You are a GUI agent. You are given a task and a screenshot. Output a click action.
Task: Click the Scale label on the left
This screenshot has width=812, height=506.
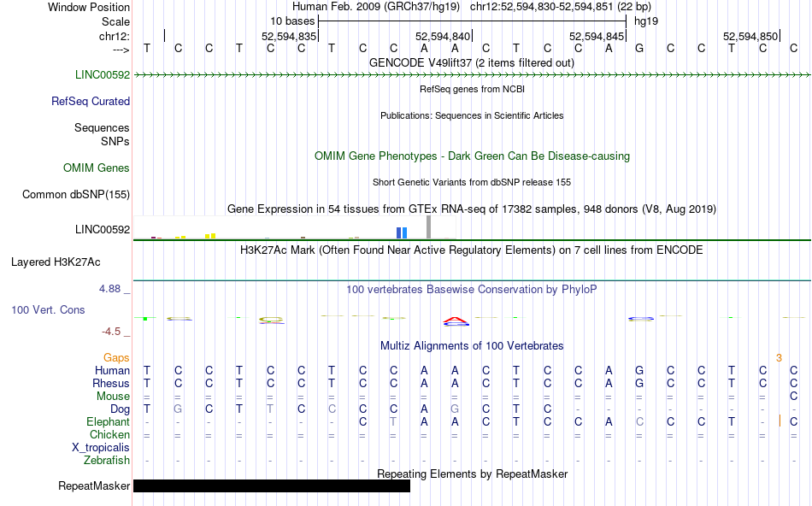pos(115,21)
